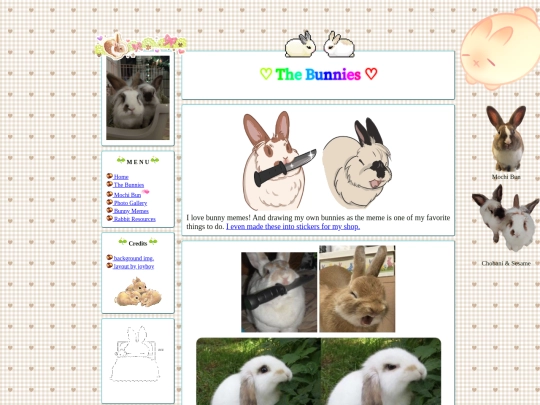Screen dimensions: 540x405
Task: Click the tan-eared pixel bunny above header
Action: click(339, 45)
